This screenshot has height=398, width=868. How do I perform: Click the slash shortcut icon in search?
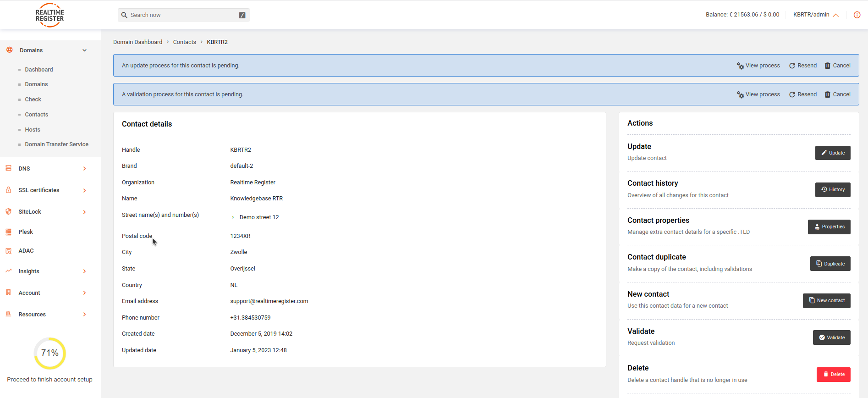[x=242, y=15]
